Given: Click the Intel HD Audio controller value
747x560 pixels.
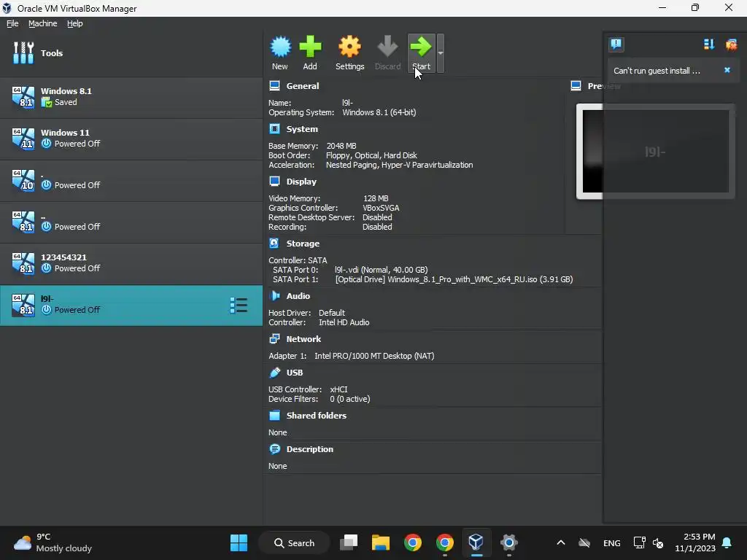Looking at the screenshot, I should pos(344,322).
